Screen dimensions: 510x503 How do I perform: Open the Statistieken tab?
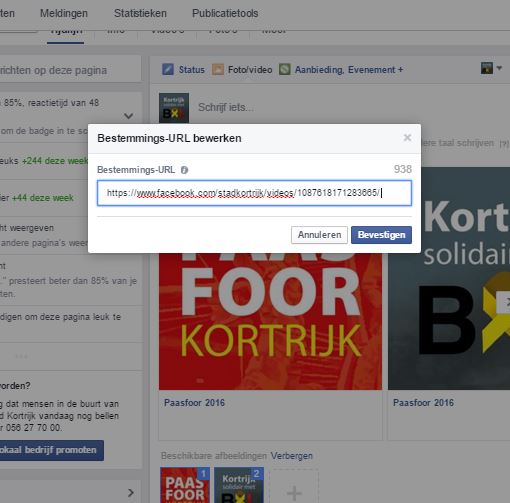point(140,13)
